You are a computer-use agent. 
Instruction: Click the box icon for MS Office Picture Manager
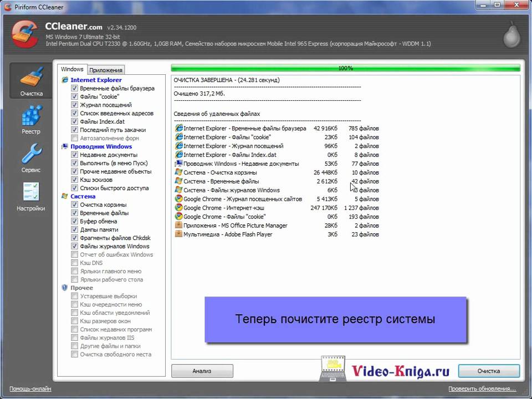tap(178, 226)
